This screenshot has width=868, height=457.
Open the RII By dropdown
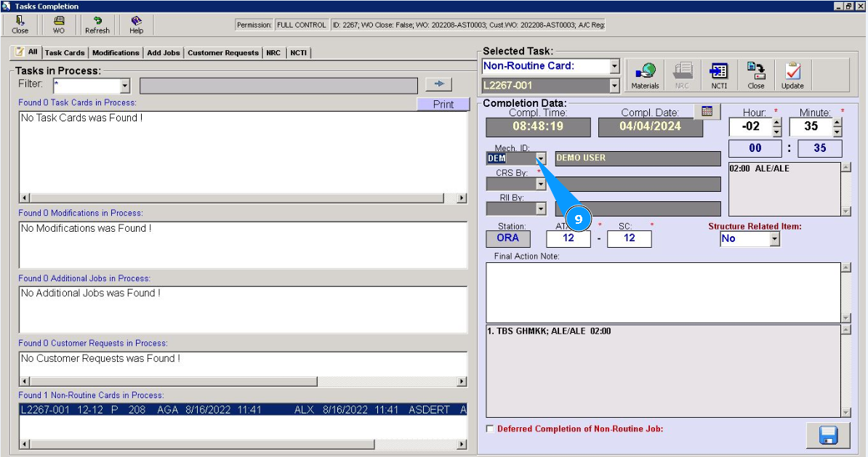(x=541, y=209)
